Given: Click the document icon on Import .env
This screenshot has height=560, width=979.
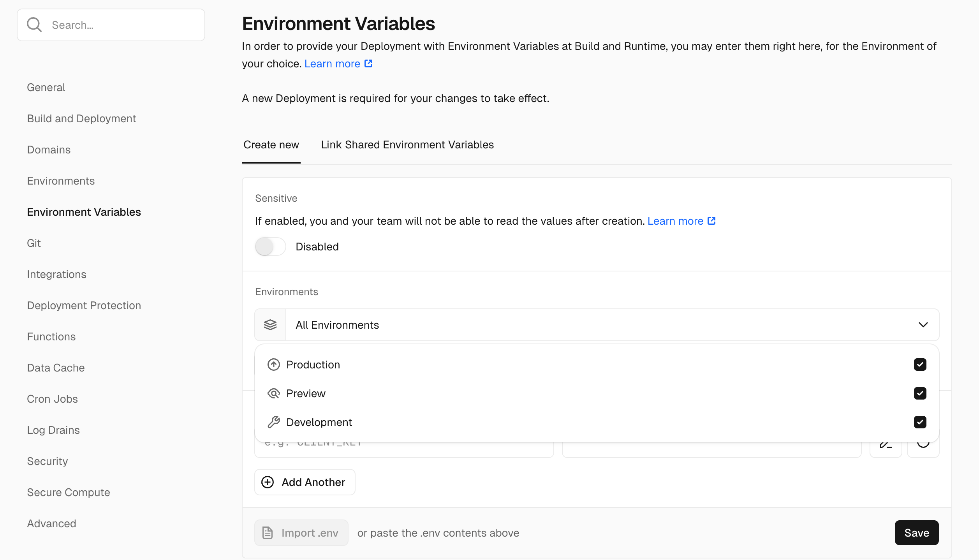Looking at the screenshot, I should 268,533.
